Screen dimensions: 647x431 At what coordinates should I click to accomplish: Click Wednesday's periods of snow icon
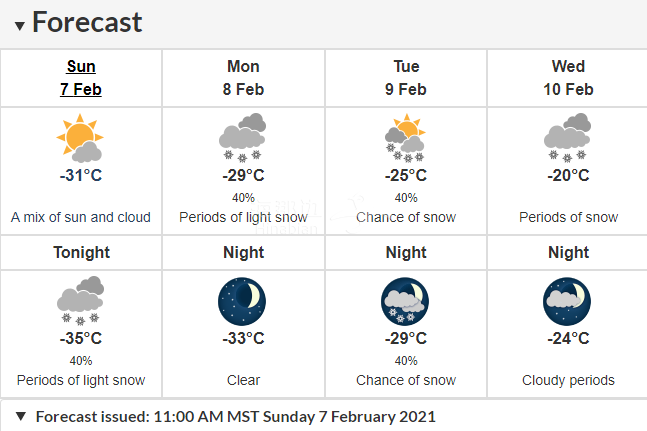(x=568, y=137)
